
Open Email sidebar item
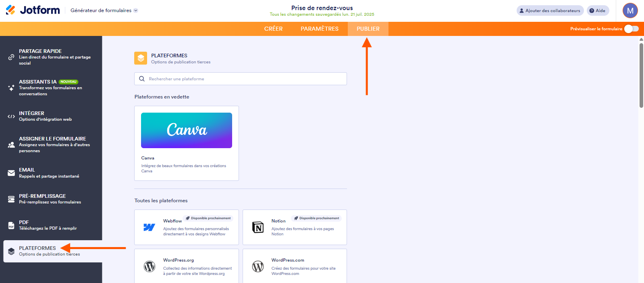pos(51,173)
